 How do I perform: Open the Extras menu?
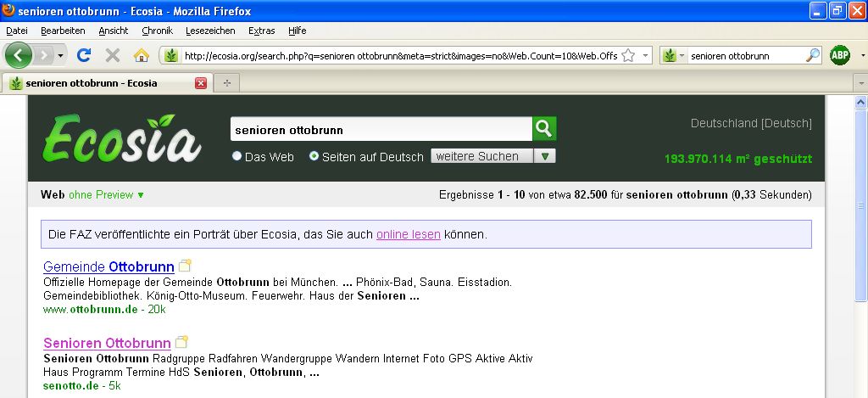click(x=262, y=31)
